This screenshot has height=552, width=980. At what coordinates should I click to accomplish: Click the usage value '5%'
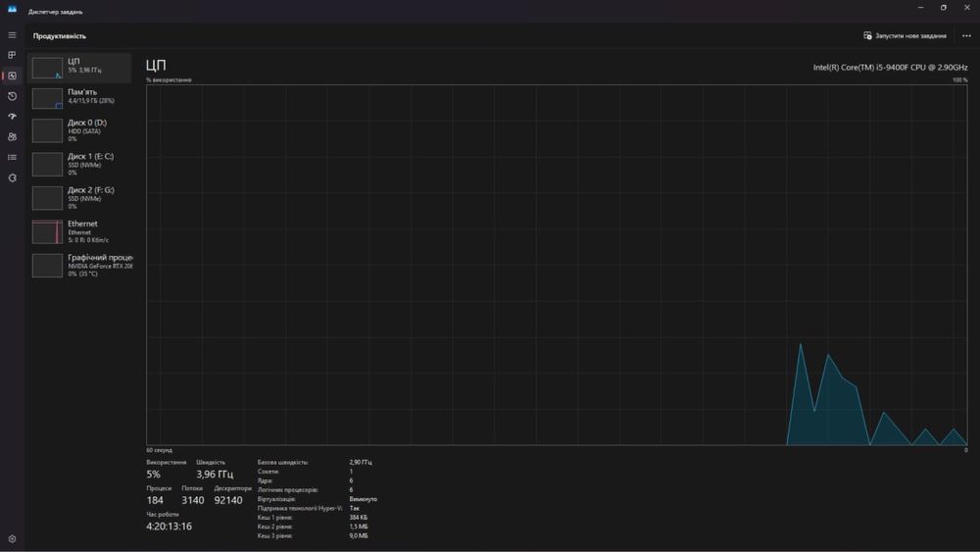153,475
